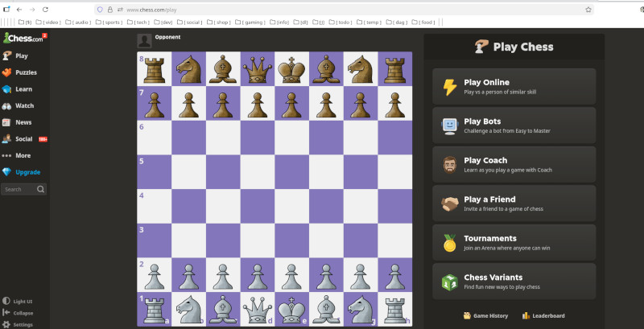Screen dimensions: 644x329
Task: Open the [video] bookmarks folder
Action: coord(48,23)
